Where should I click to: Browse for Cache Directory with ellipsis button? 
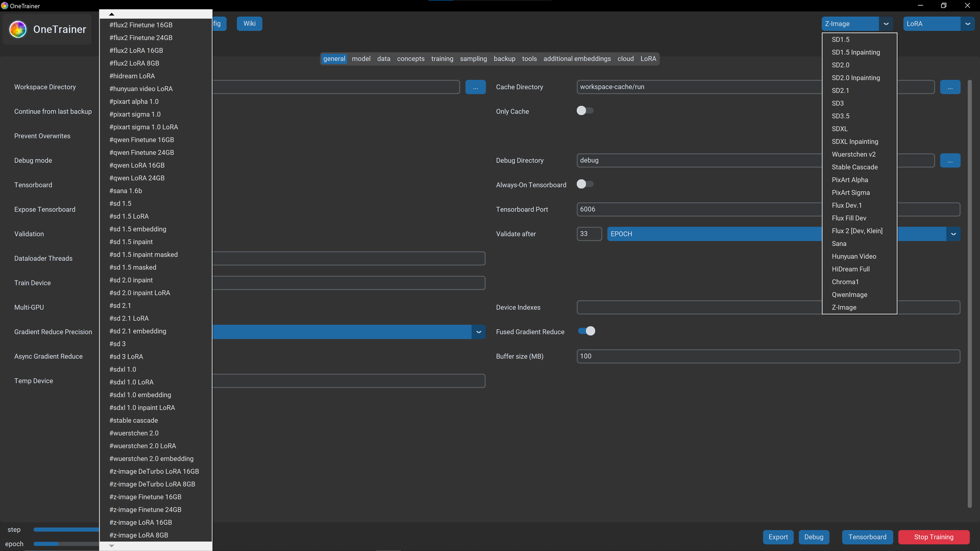click(x=950, y=87)
